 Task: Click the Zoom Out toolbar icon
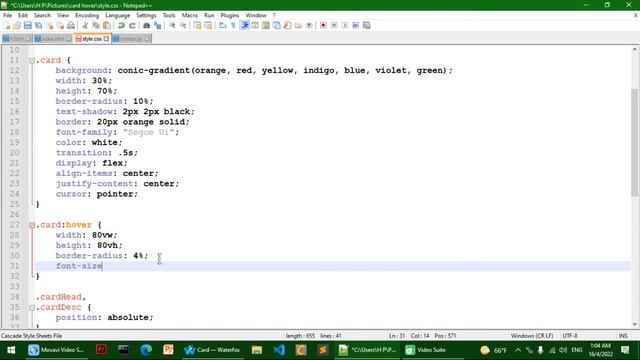point(183,25)
